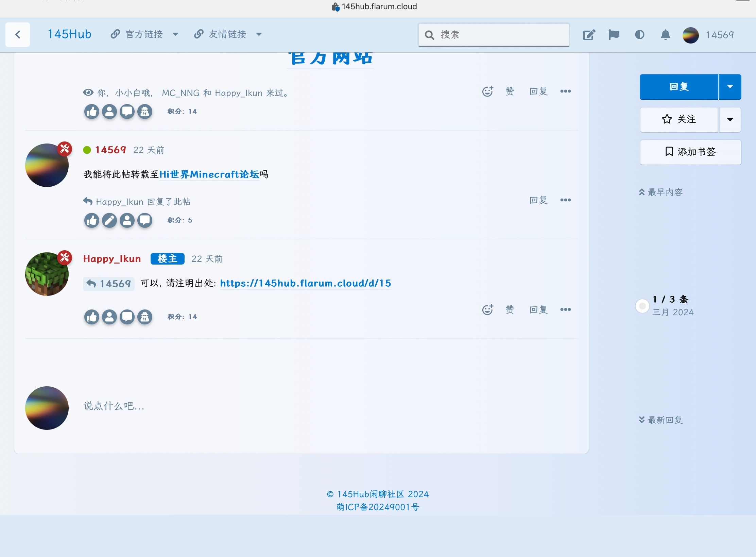This screenshot has height=557, width=756.
Task: Open the flags icon in header
Action: pyautogui.click(x=614, y=35)
